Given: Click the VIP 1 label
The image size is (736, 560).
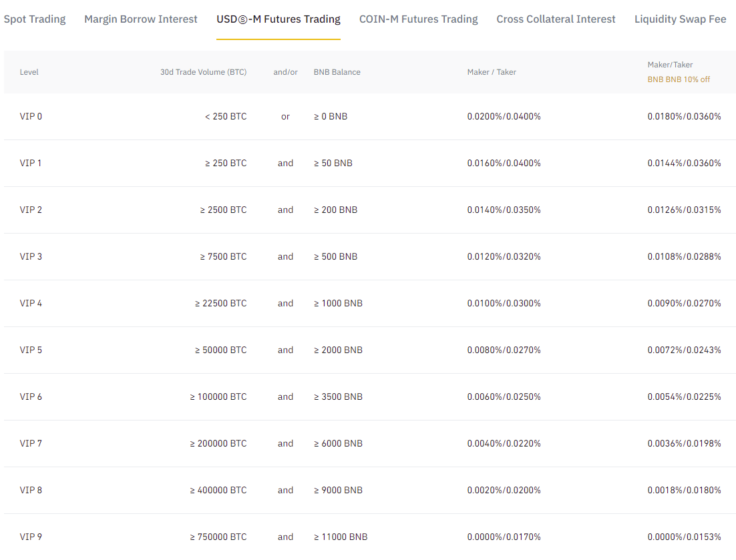Looking at the screenshot, I should click(31, 163).
